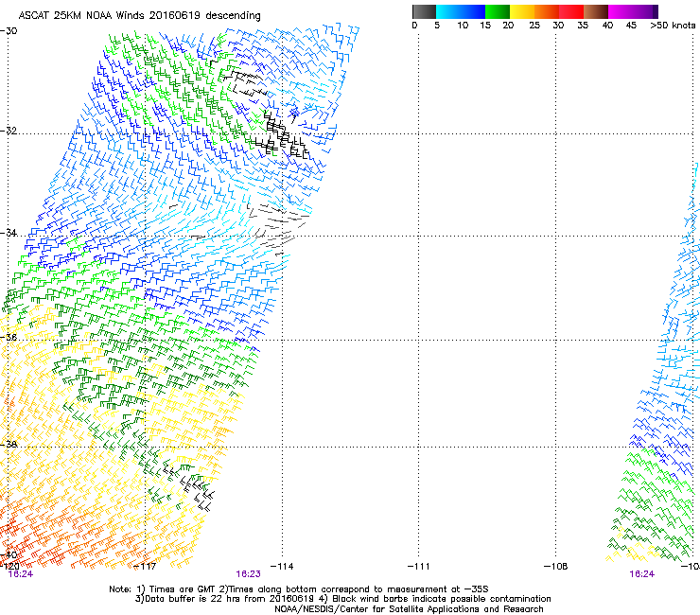The height and width of the screenshot is (615, 700).
Task: Click the dark purple 45-50 legend segment
Action: click(645, 11)
